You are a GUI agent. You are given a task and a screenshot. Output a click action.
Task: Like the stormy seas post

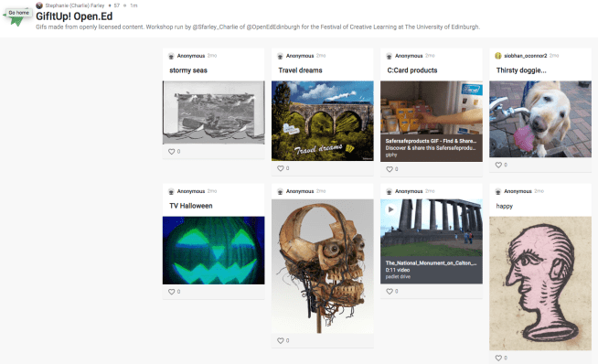[172, 152]
